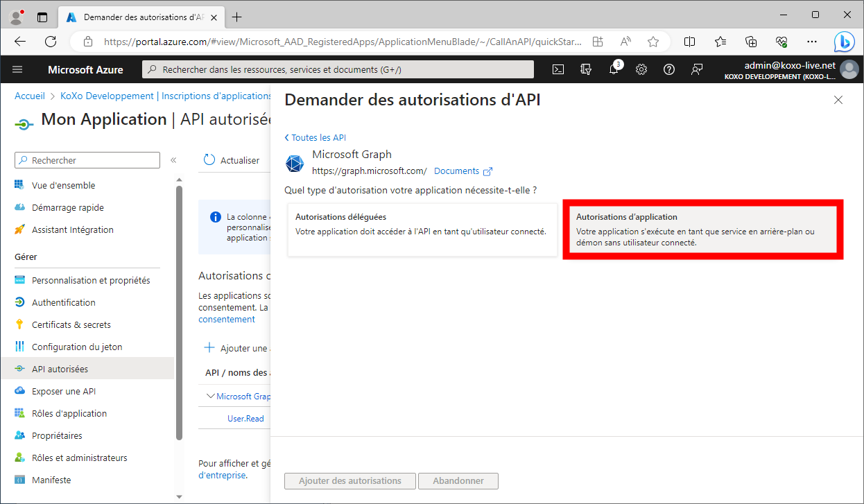Open the Directories and subscriptions filter icon
Screen dimensions: 864x504
(586, 69)
